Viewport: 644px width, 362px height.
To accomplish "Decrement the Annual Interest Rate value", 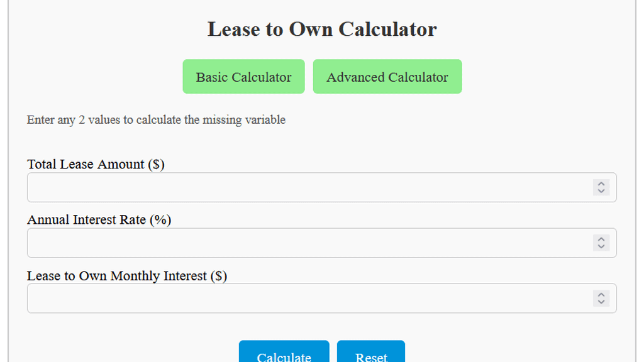I will (x=601, y=246).
